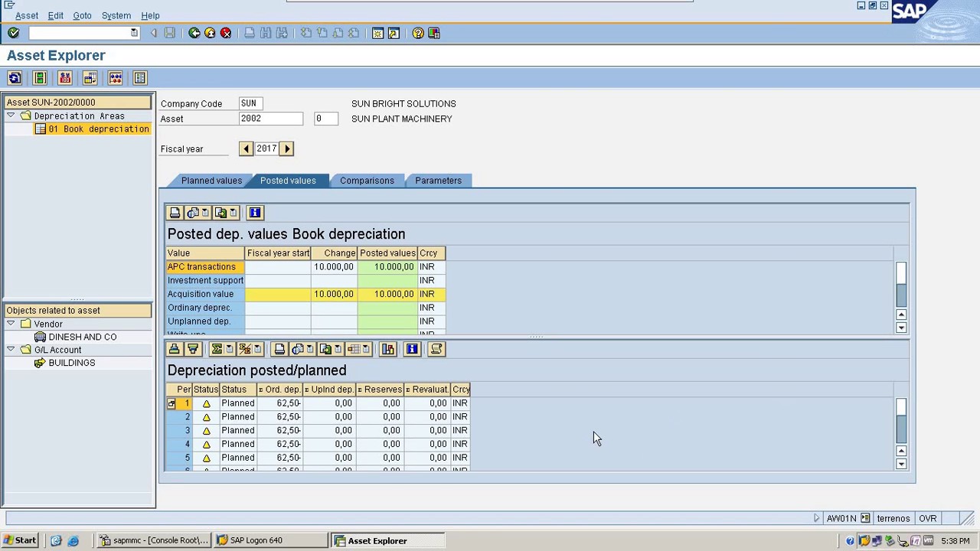Click the APC transactions row label
Viewport: 980px width, 551px height.
(x=205, y=267)
